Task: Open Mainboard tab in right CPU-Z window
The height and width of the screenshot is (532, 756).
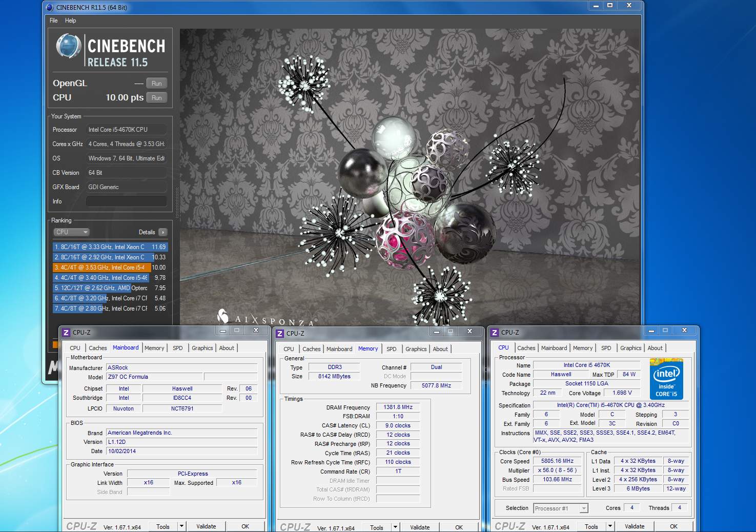Action: click(554, 348)
